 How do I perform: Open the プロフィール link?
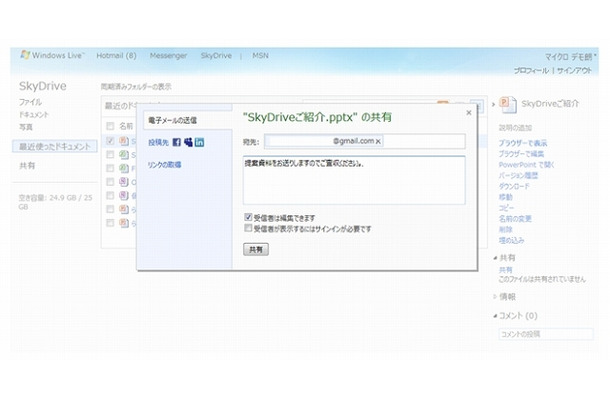(531, 71)
